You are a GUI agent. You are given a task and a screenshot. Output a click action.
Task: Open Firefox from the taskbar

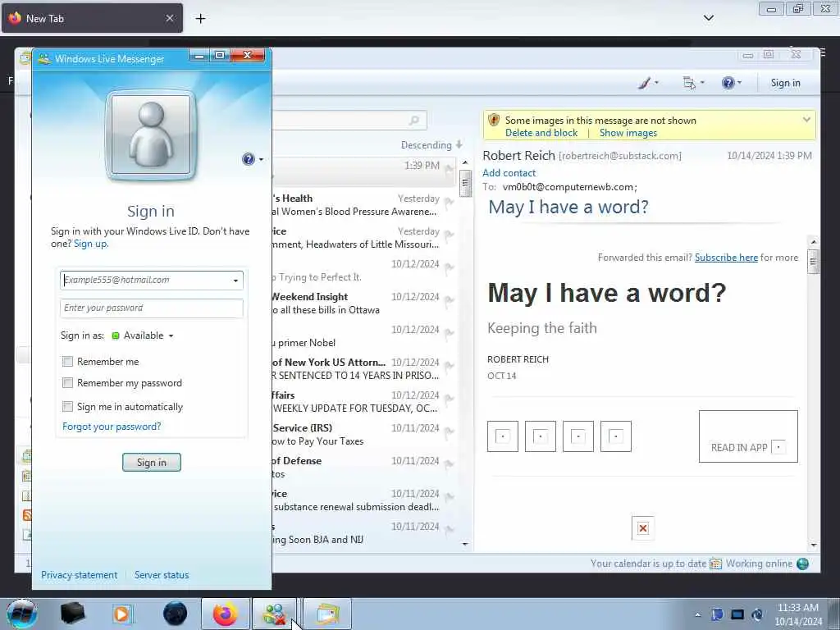point(226,614)
